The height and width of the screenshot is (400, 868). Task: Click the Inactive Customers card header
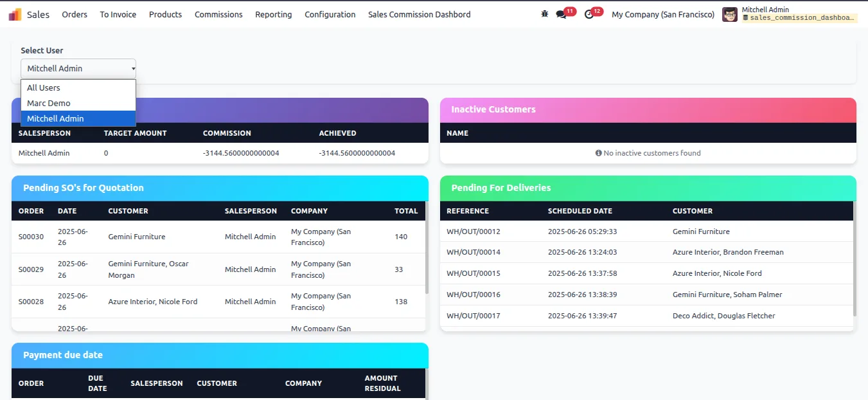pos(648,109)
